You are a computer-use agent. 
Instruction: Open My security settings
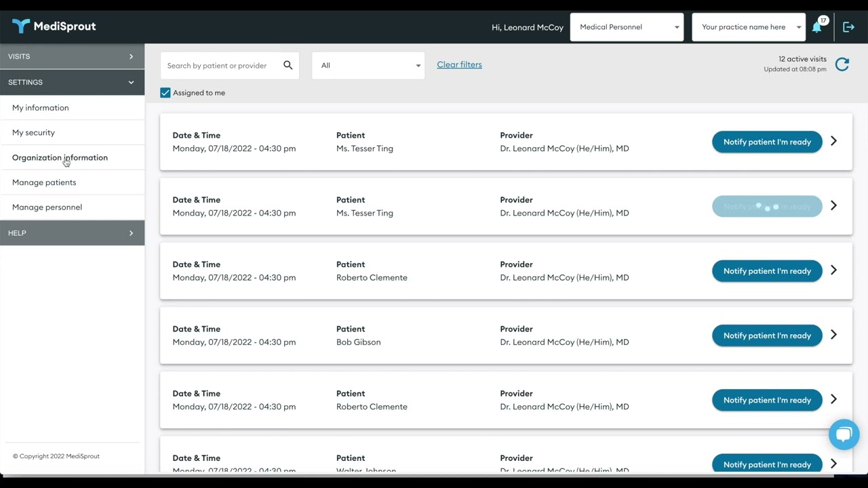pyautogui.click(x=72, y=133)
